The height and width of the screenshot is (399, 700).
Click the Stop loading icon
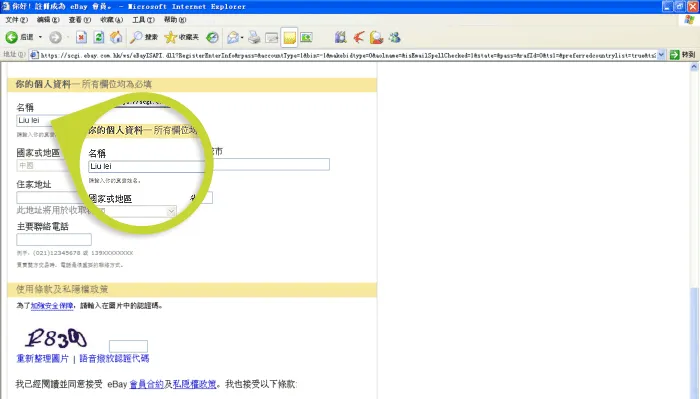tap(81, 37)
